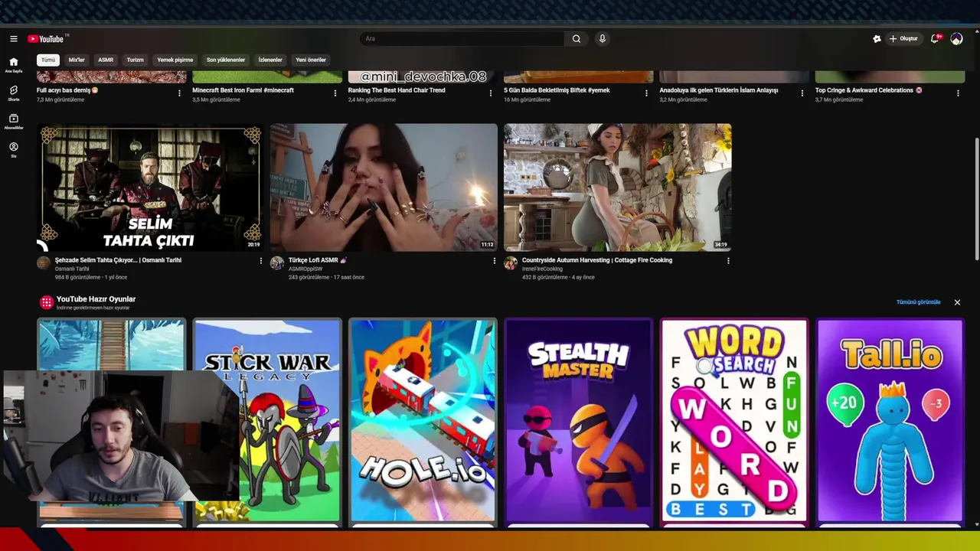Open options for Full acıyı bas demiş video
980x551 pixels.
(x=179, y=93)
